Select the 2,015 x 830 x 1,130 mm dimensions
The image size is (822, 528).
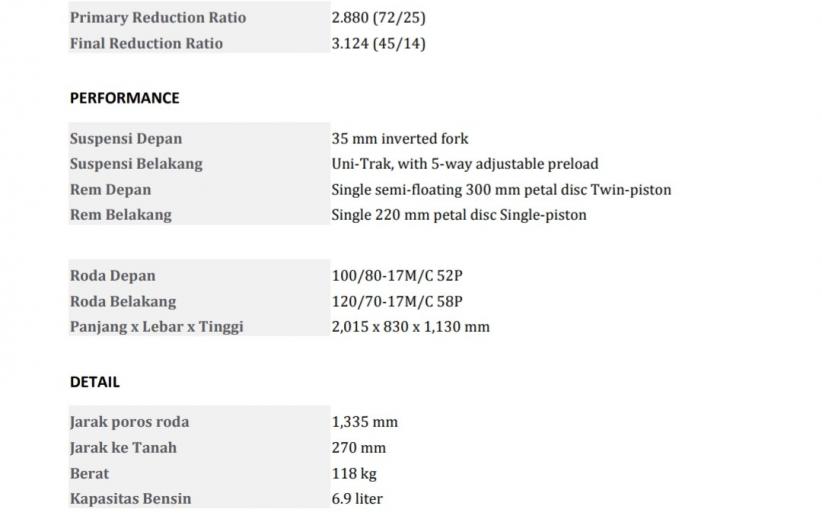(x=410, y=327)
